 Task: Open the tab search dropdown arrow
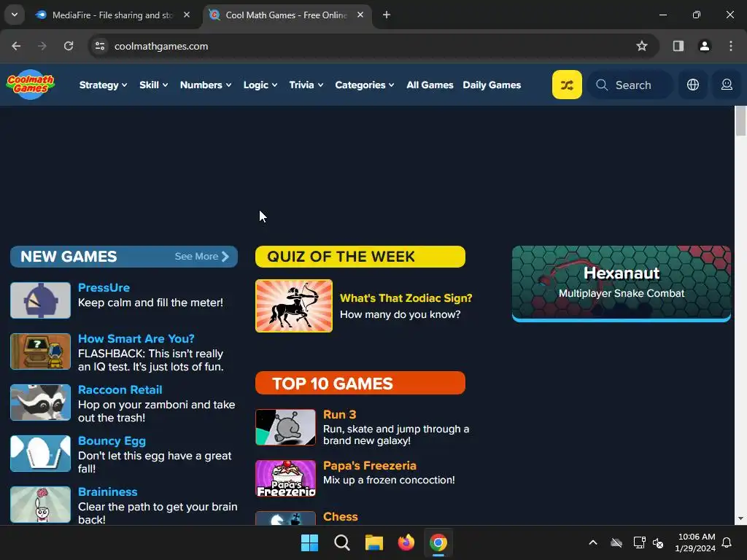pyautogui.click(x=15, y=15)
